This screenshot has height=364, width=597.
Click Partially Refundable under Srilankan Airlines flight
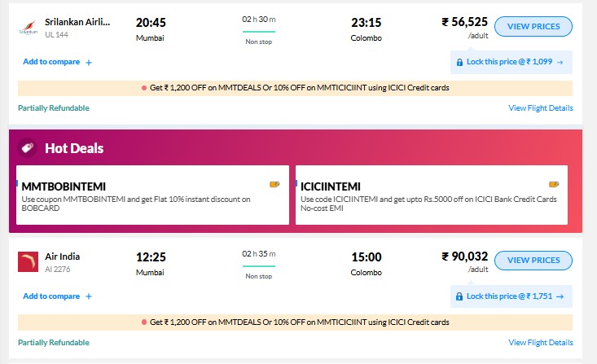[x=54, y=107]
